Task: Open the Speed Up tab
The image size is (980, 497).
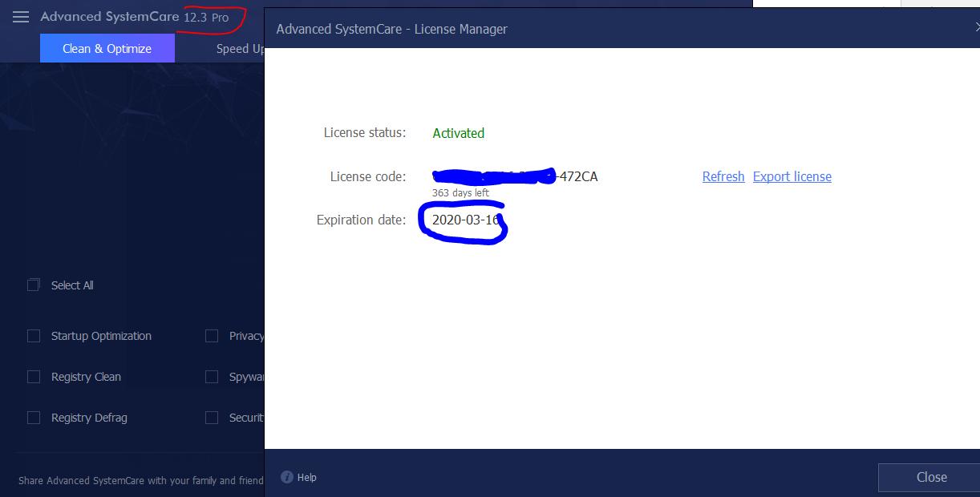Action: pyautogui.click(x=240, y=48)
